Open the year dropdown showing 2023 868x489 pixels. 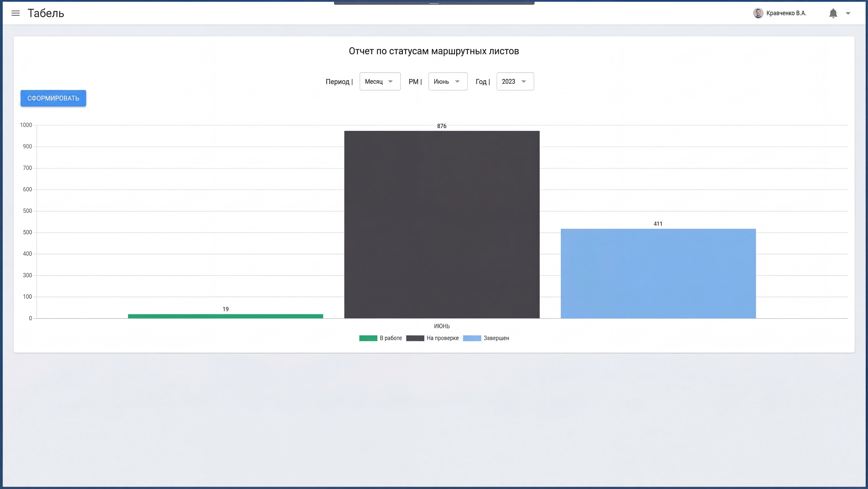(x=515, y=81)
